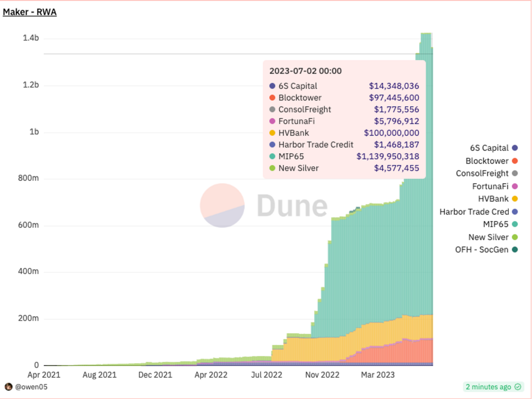Click the 600m y-axis label
The width and height of the screenshot is (532, 399).
point(29,225)
